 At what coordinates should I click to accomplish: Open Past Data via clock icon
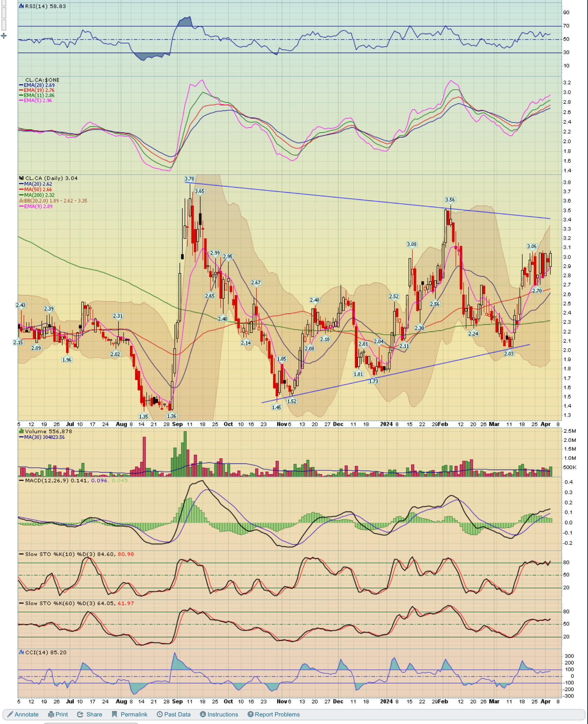(160, 714)
